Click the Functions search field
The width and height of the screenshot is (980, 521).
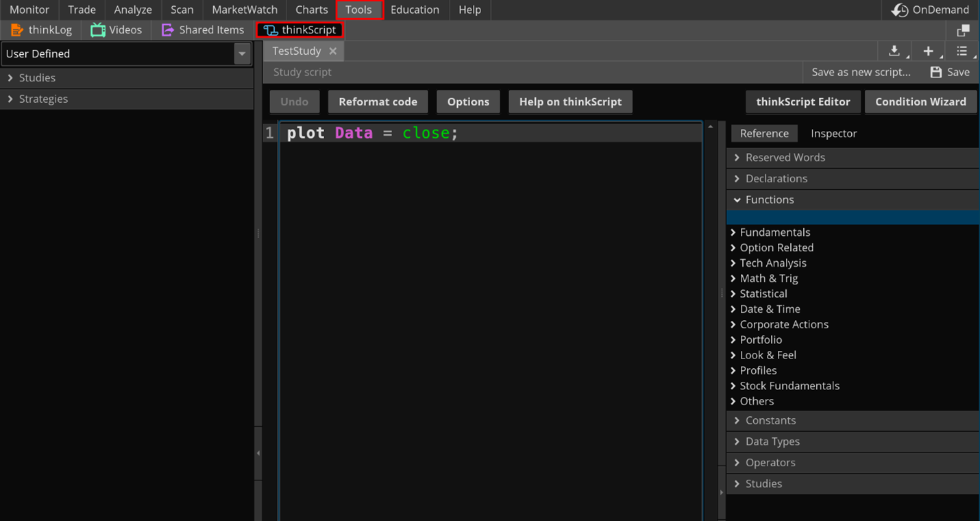[x=853, y=218]
